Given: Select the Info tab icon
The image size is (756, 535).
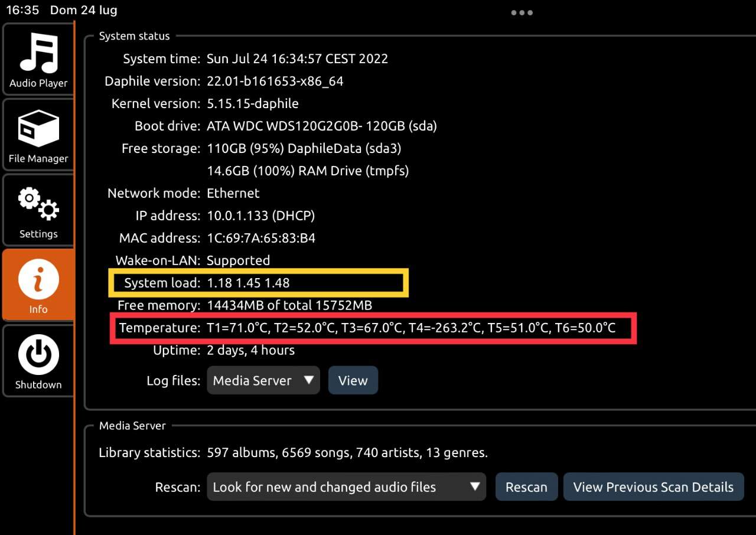Looking at the screenshot, I should [38, 285].
